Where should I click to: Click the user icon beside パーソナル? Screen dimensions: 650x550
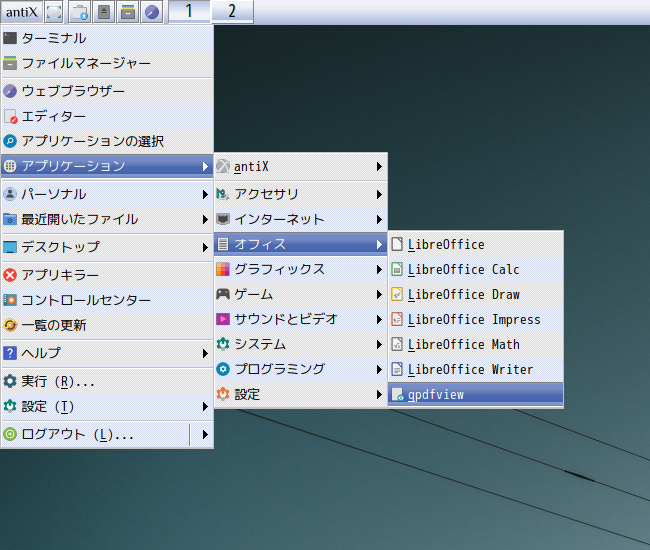coord(10,194)
